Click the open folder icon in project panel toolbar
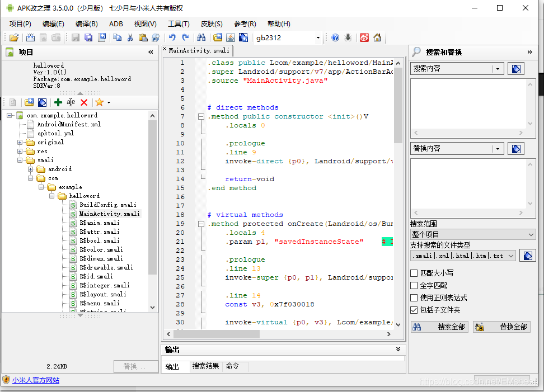Screen dimensions: 544x392 click(x=29, y=102)
